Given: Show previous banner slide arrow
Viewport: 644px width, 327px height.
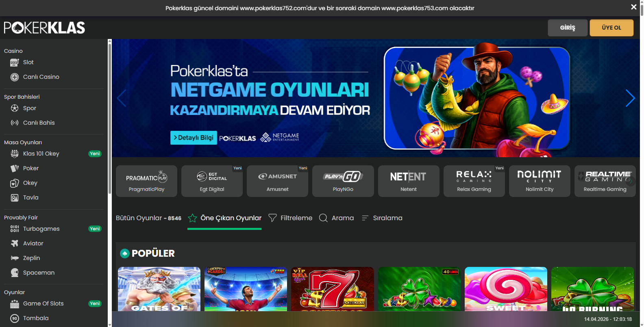Looking at the screenshot, I should (121, 98).
